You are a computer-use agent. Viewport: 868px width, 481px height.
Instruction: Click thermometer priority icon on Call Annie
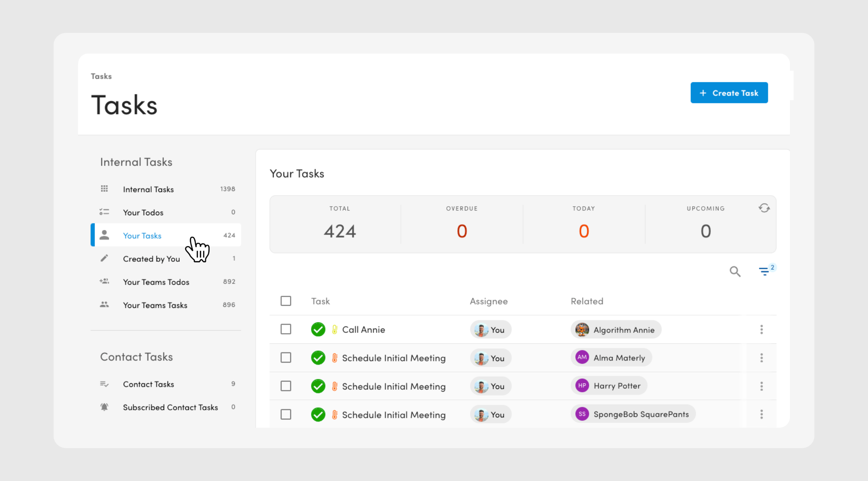click(335, 329)
